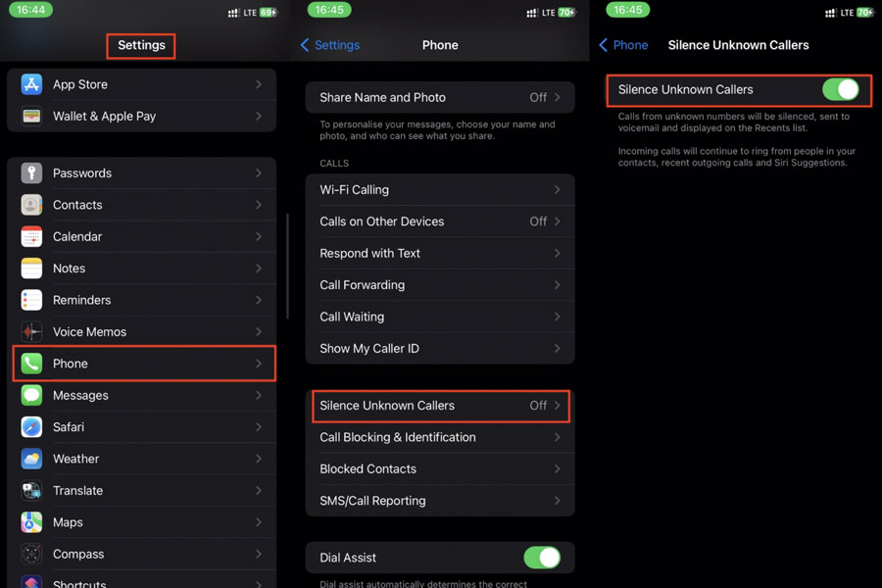
Task: Click the Maps label
Action: [68, 522]
